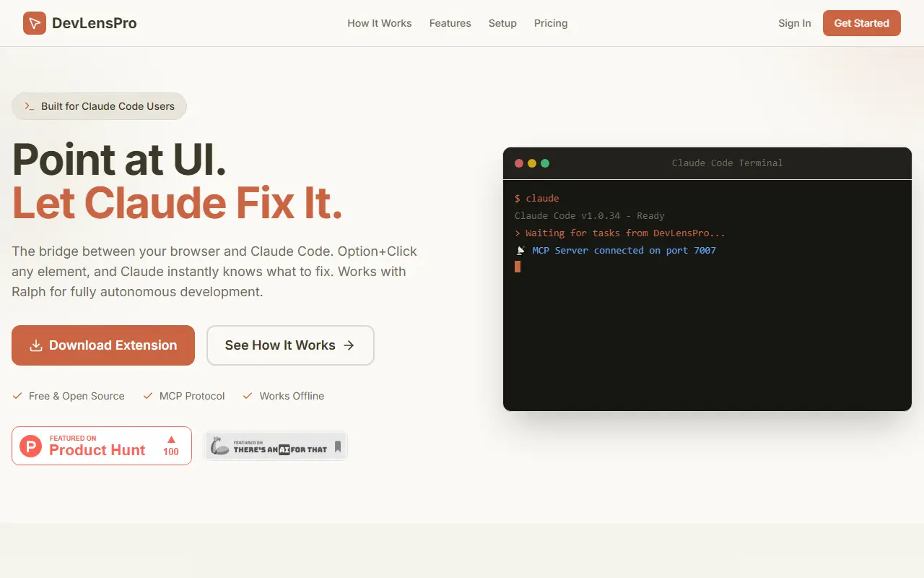Click the Sign In link
This screenshot has width=924, height=578.
[795, 23]
